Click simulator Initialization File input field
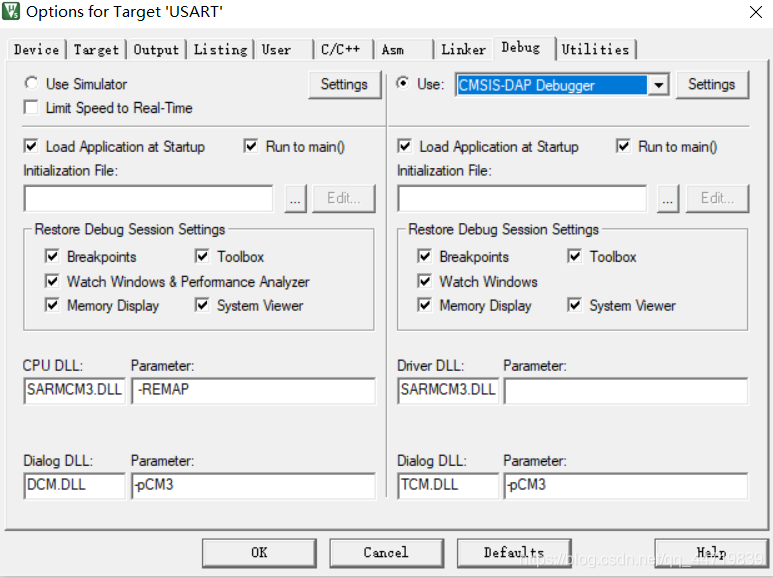This screenshot has width=773, height=578. tap(148, 199)
